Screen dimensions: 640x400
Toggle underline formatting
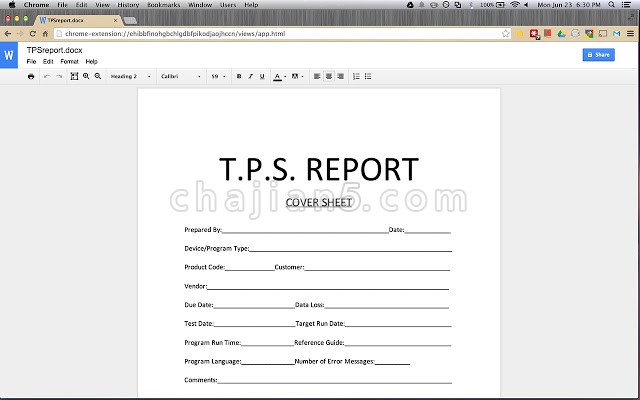point(262,76)
